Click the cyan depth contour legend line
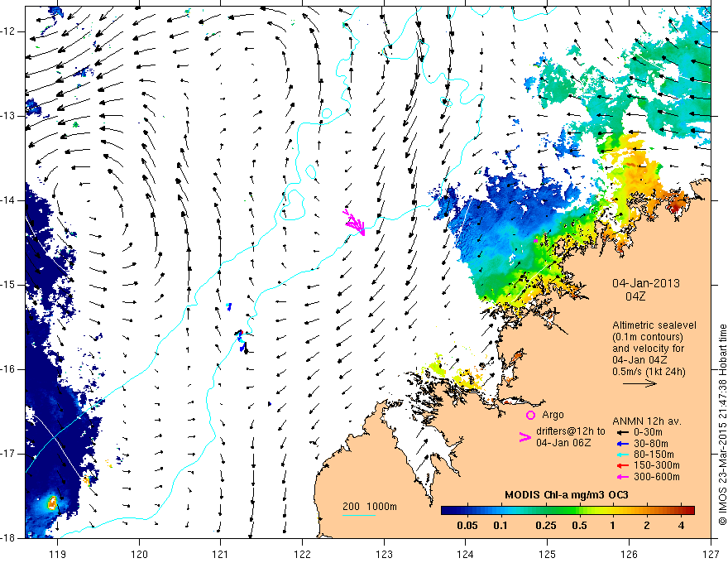 tap(359, 515)
